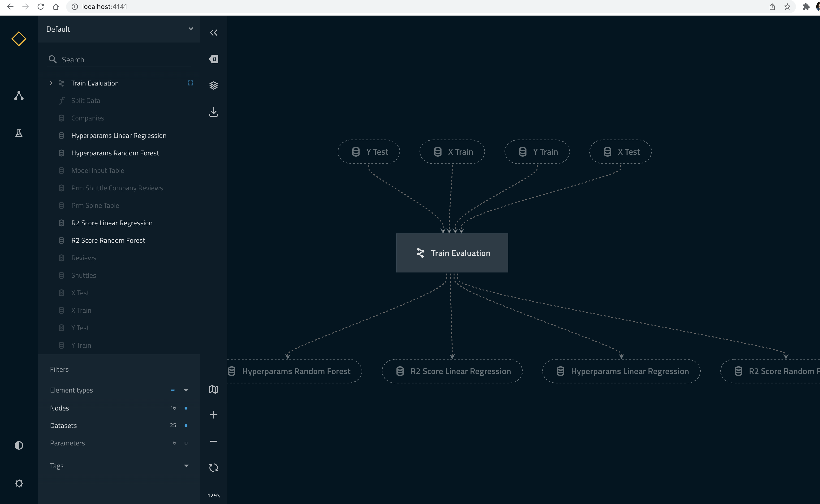Click the reset zoom icon
820x504 pixels.
click(x=213, y=467)
